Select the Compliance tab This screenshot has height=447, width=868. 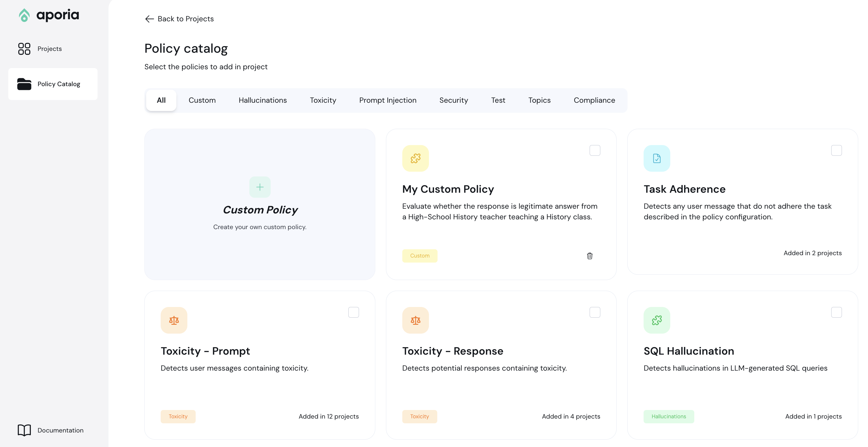tap(594, 100)
